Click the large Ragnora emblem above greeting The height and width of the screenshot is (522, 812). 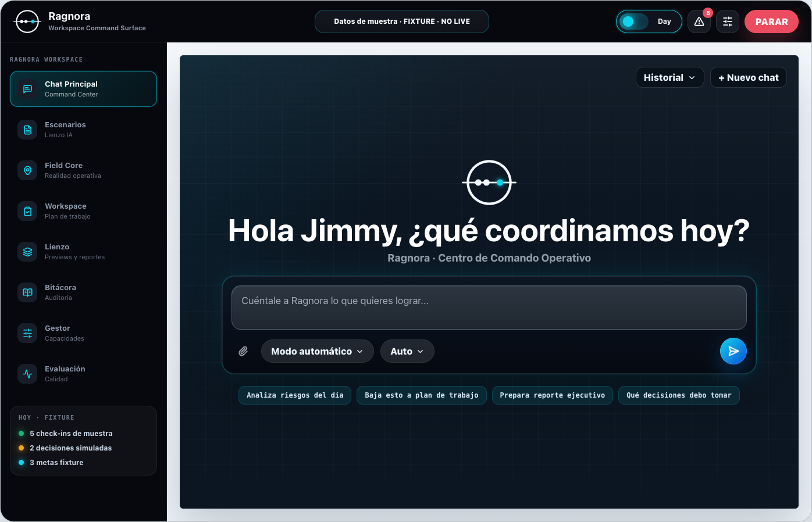coord(489,183)
